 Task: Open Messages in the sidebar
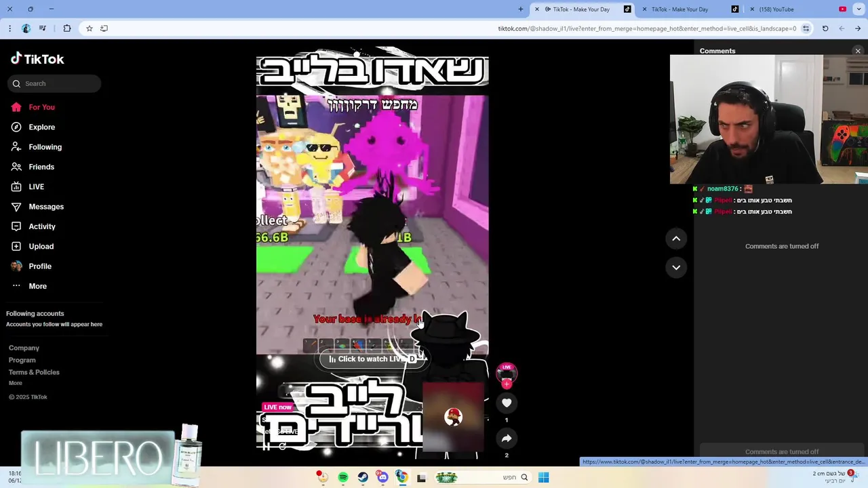tap(37, 207)
